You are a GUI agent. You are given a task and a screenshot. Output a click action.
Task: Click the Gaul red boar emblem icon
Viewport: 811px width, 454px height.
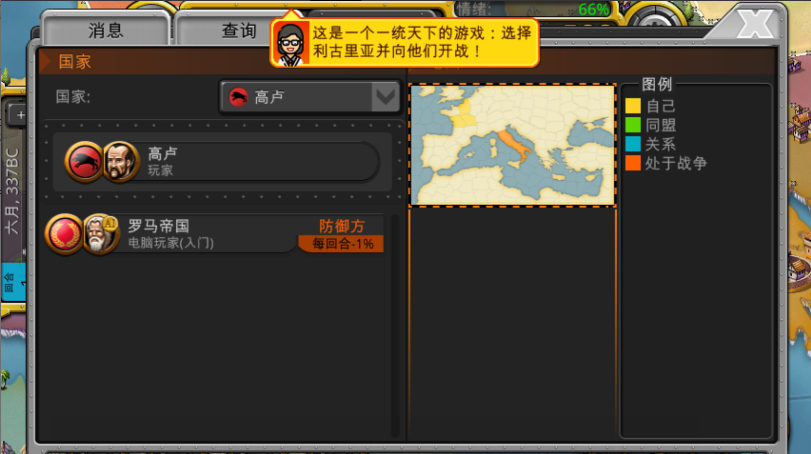[x=84, y=161]
